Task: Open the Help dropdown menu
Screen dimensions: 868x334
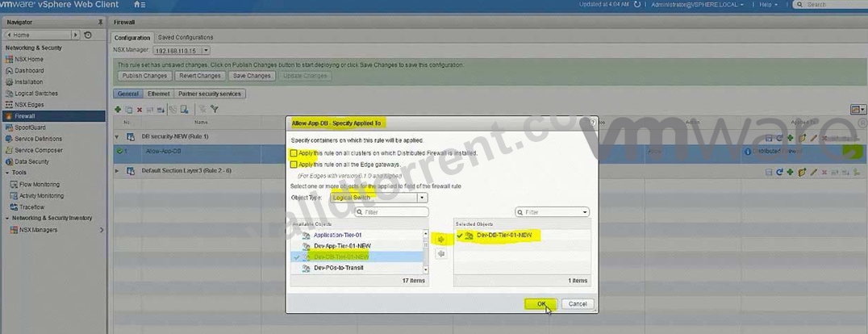Action: point(768,4)
